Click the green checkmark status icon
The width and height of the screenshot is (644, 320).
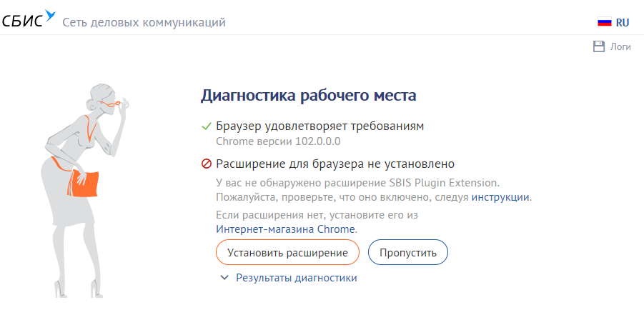[x=207, y=126]
